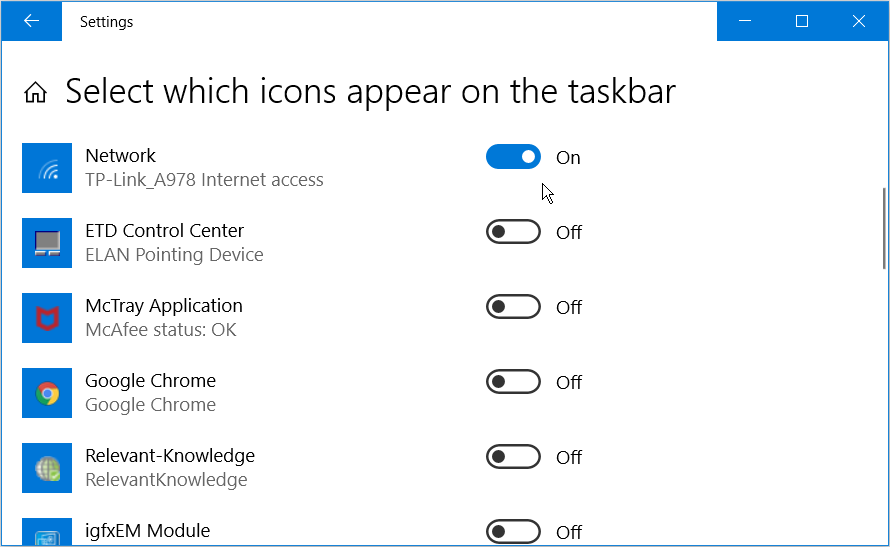Viewport: 890px width, 547px height.
Task: Click the igfxEM Module icon
Action: pos(47,533)
